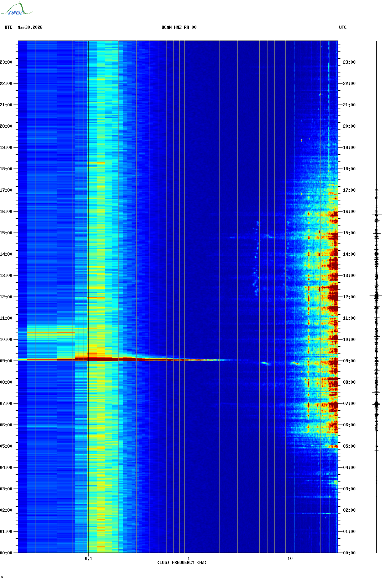Select the right-axis 08:00 time label
The image size is (392, 581).
tap(349, 382)
